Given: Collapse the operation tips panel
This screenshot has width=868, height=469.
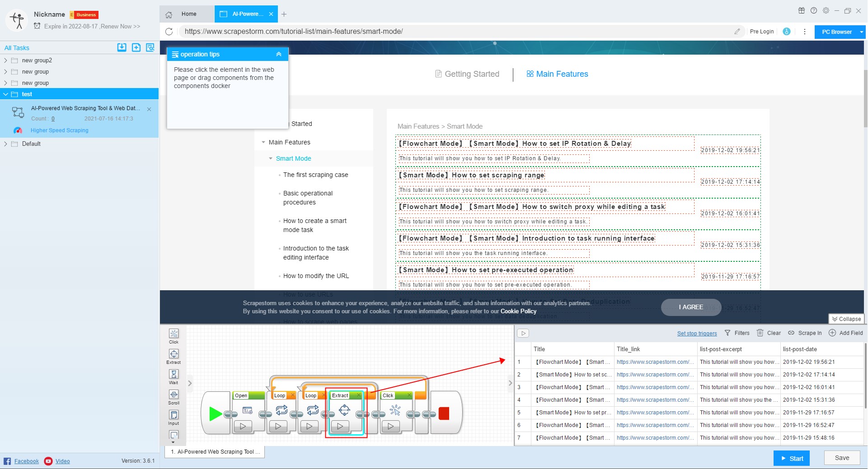Looking at the screenshot, I should click(x=278, y=54).
